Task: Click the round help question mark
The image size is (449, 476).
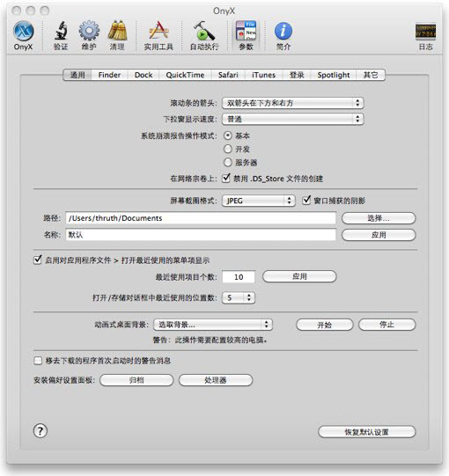Action: pos(40,431)
